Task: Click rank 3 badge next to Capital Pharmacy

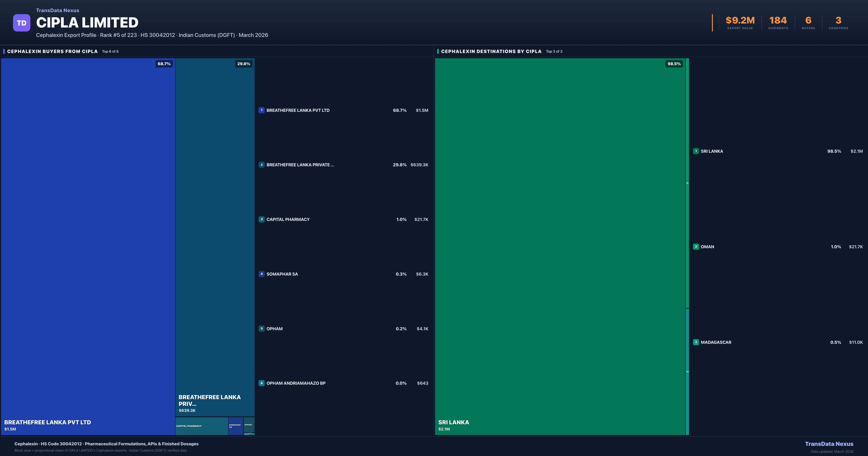Action: click(261, 219)
